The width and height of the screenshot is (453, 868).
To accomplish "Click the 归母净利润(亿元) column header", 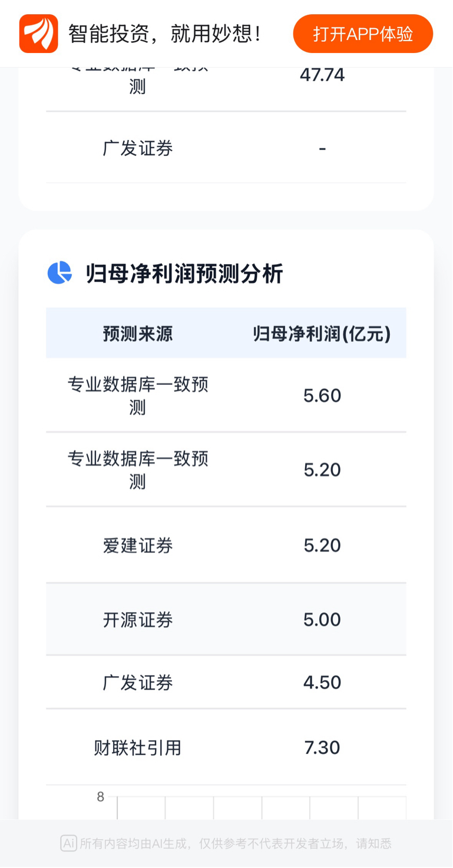I will [x=322, y=334].
